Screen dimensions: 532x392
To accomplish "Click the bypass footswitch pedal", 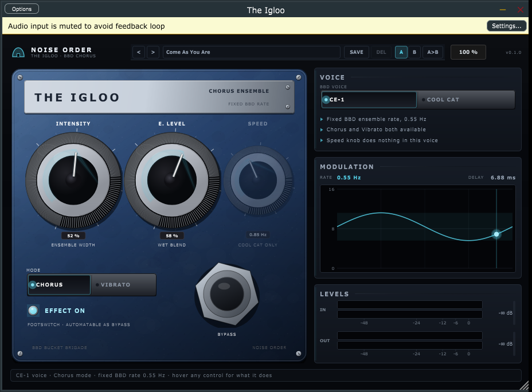I will click(226, 295).
